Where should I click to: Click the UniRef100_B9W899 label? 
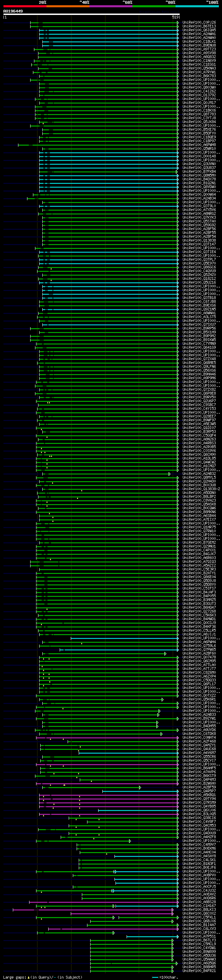pos(199,951)
